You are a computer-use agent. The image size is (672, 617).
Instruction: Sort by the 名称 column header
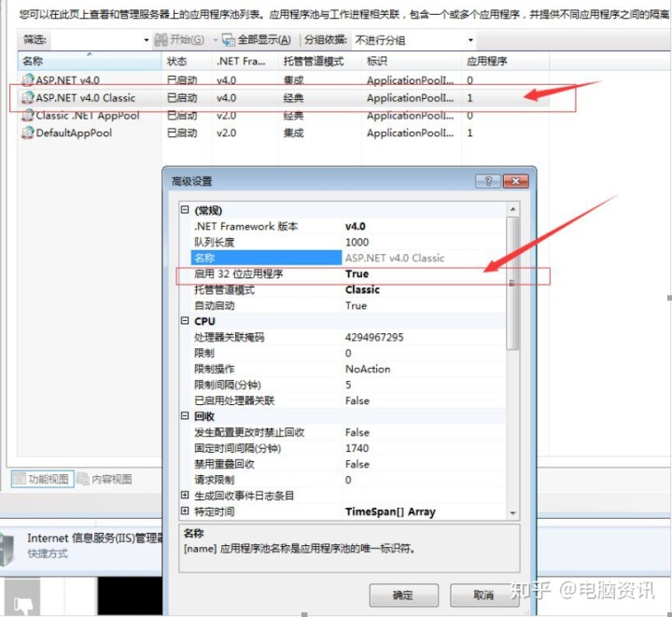(90, 61)
